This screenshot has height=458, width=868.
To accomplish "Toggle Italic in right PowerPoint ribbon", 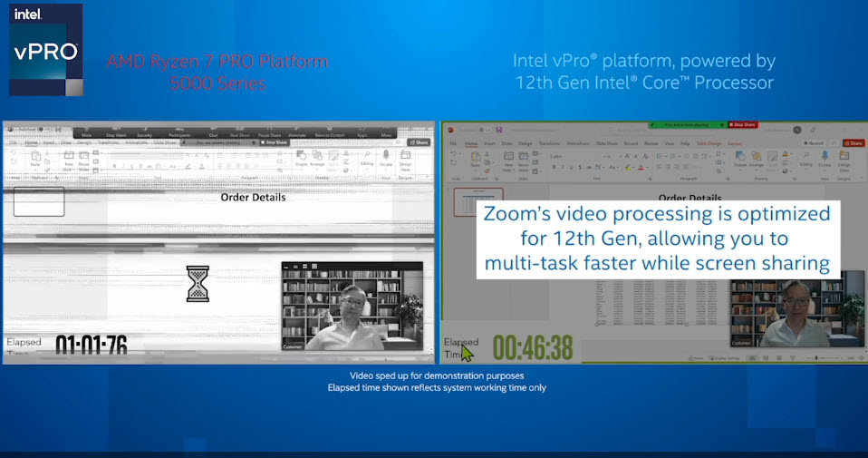I will [x=563, y=167].
